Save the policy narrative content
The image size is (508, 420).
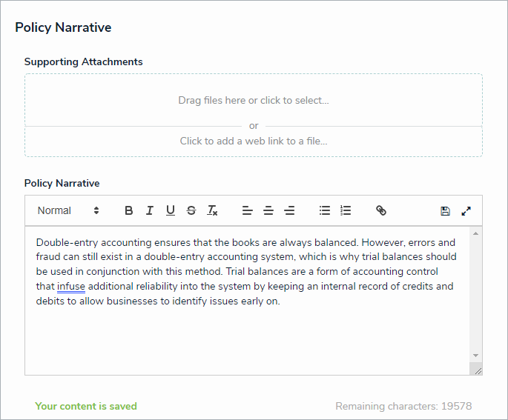pos(445,210)
